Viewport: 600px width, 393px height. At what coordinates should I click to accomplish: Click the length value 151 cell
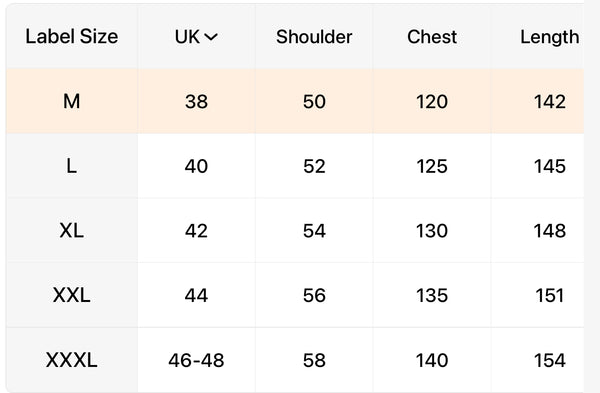click(550, 295)
